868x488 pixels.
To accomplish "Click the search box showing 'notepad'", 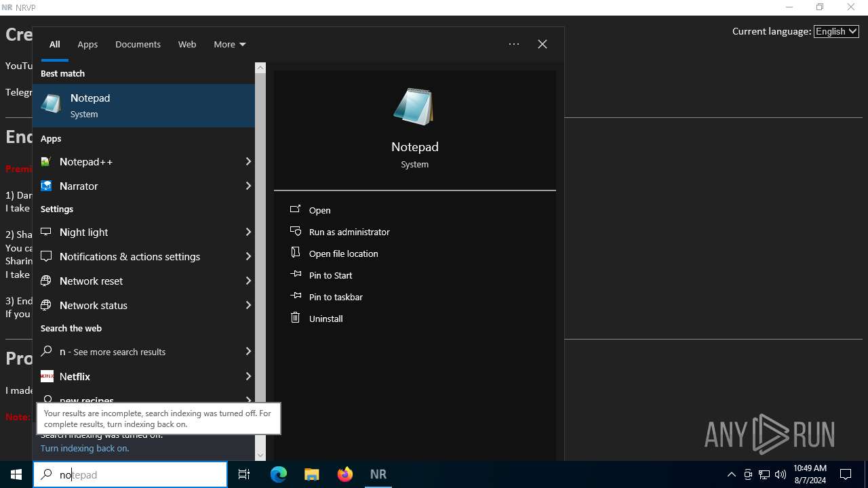I will (x=130, y=474).
